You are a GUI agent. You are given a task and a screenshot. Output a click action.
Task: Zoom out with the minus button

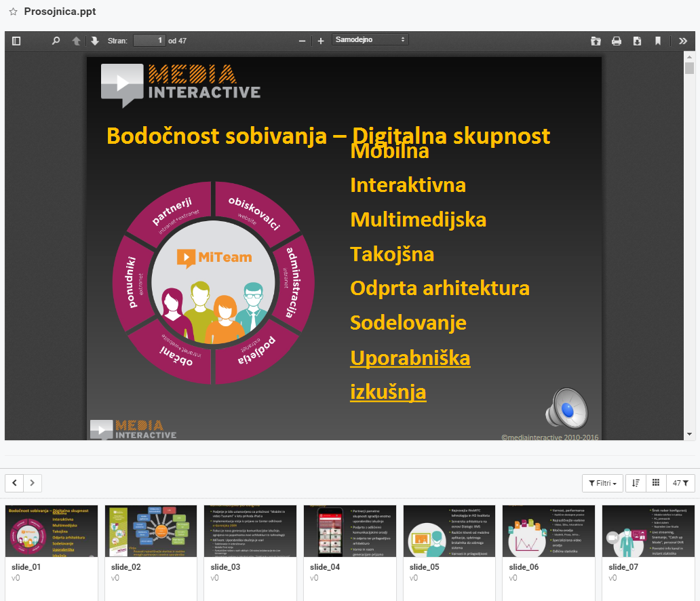click(x=303, y=41)
